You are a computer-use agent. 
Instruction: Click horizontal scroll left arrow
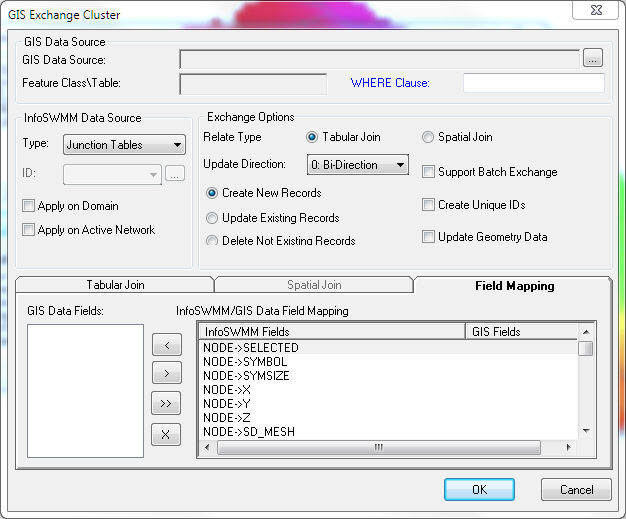tap(207, 447)
